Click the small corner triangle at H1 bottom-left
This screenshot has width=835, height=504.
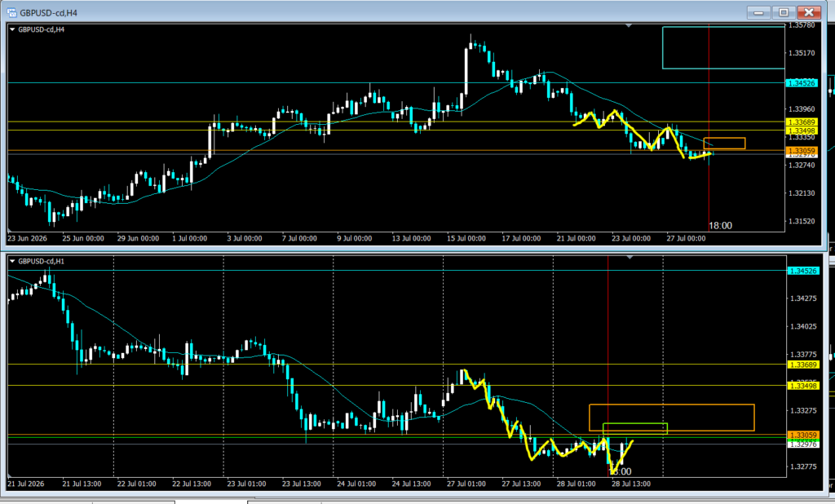(10, 474)
